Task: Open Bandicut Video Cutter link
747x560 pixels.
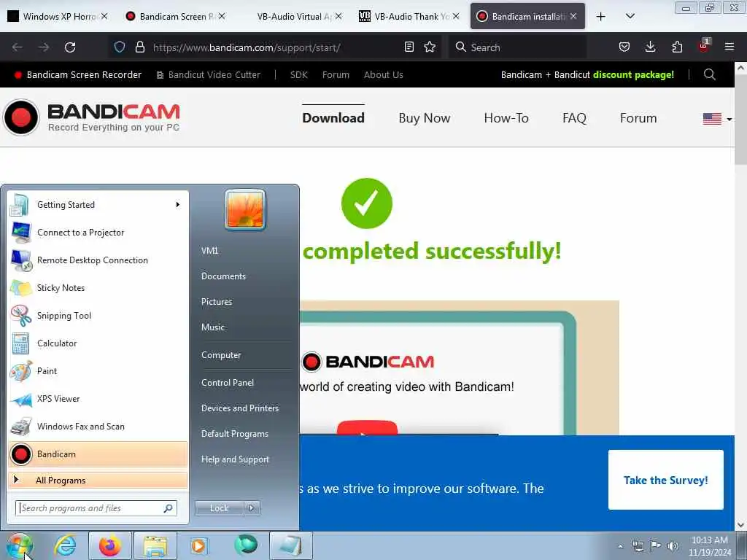Action: pos(209,75)
